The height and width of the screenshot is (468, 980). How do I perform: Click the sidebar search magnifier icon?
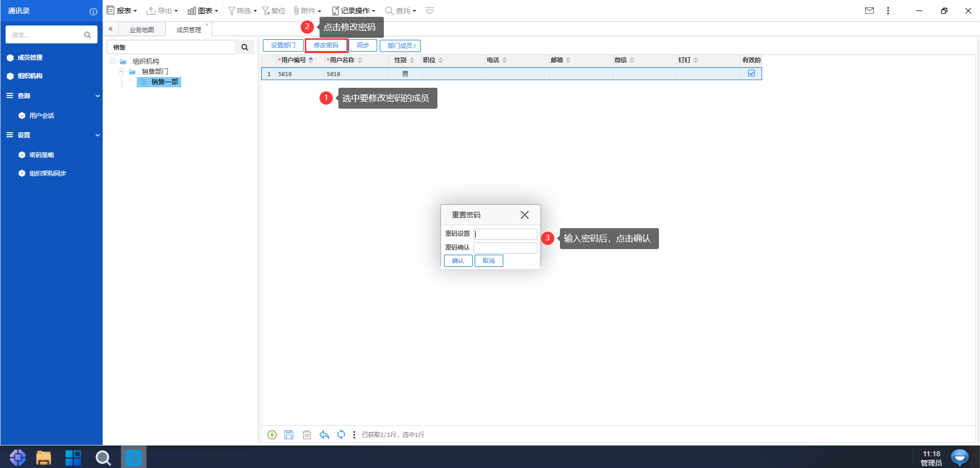click(87, 35)
